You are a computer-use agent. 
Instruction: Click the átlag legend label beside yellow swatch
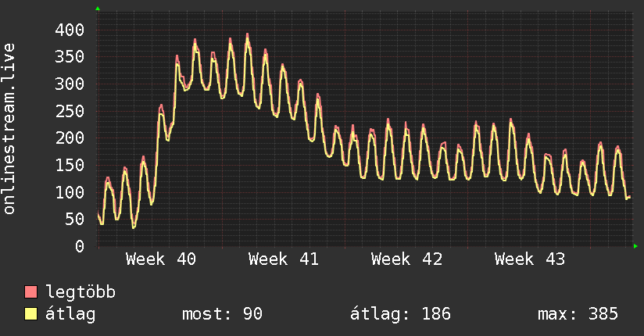point(70,314)
